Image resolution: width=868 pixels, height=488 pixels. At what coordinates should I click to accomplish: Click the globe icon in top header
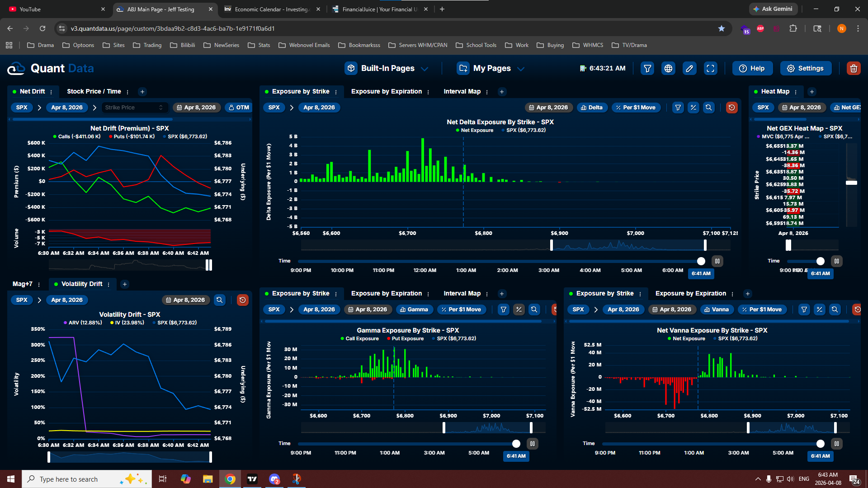point(668,69)
